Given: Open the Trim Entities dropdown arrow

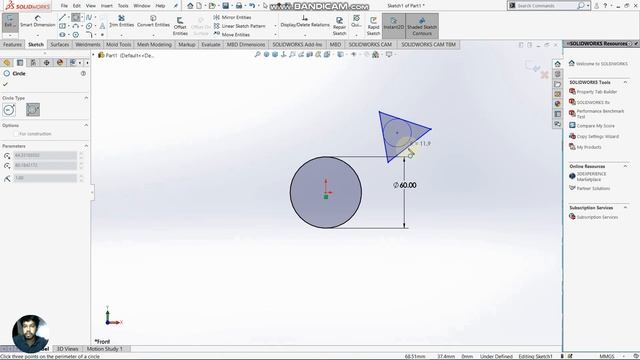Looking at the screenshot, I should pyautogui.click(x=121, y=35).
